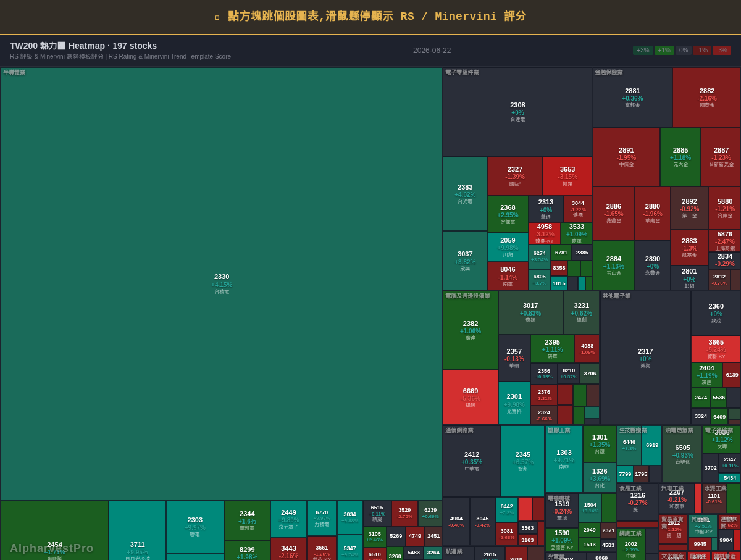
Task: Click the 0% legend swatch
Action: pyautogui.click(x=683, y=51)
